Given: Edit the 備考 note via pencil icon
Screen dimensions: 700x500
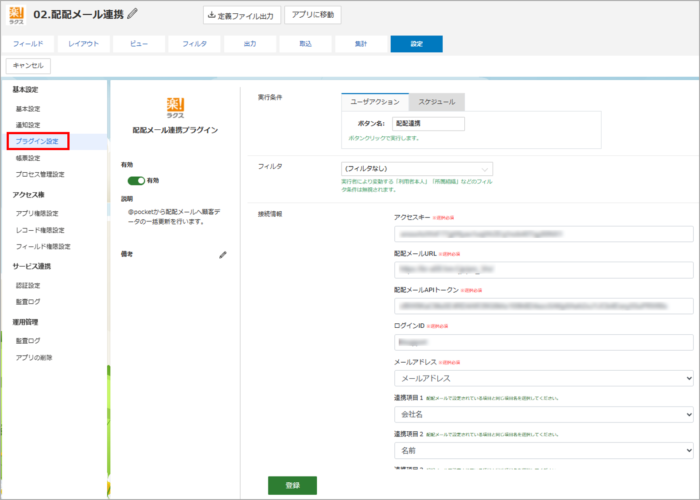Looking at the screenshot, I should point(223,255).
